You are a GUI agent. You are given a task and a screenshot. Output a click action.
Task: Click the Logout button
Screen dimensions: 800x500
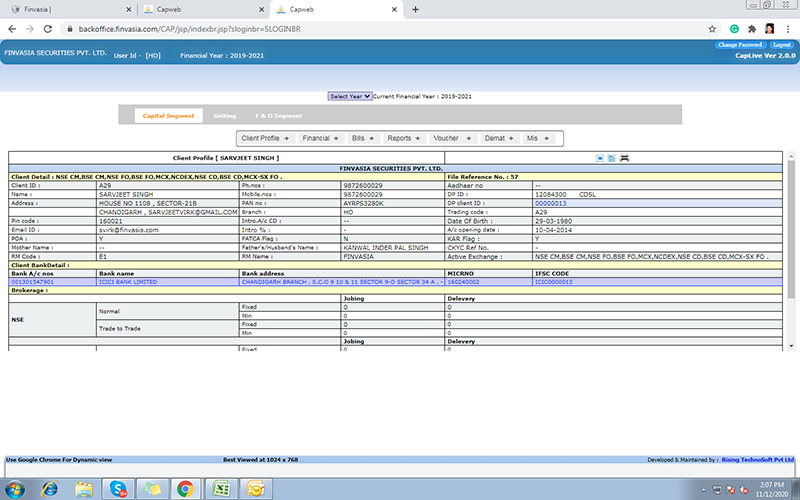coord(782,45)
